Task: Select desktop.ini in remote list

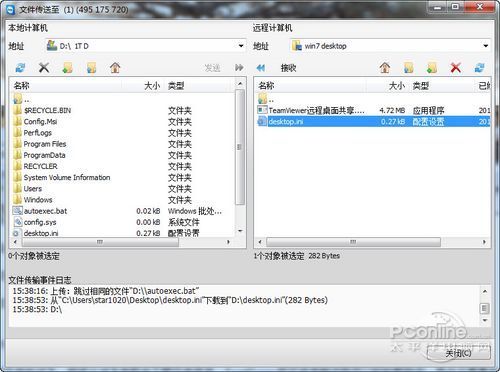Action: pyautogui.click(x=373, y=122)
